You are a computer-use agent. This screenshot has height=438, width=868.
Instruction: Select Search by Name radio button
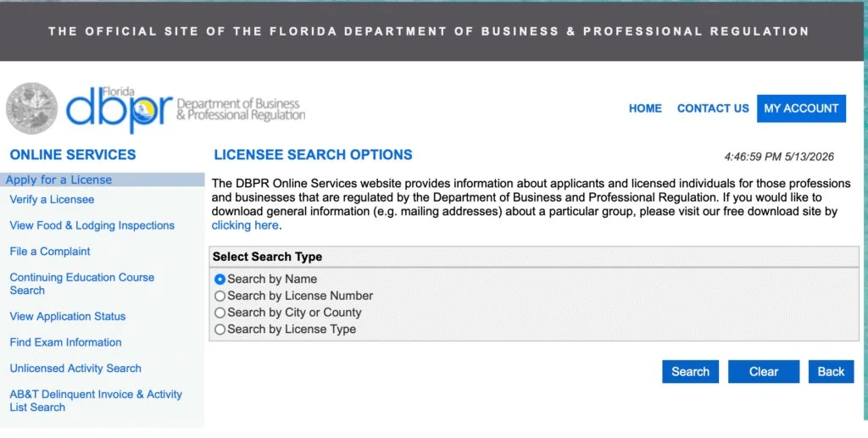point(220,280)
